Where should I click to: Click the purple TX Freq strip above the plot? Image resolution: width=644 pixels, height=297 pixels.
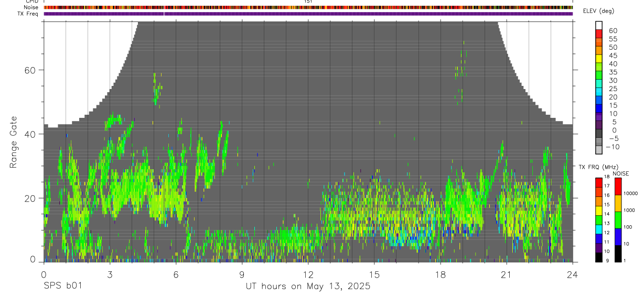308,14
